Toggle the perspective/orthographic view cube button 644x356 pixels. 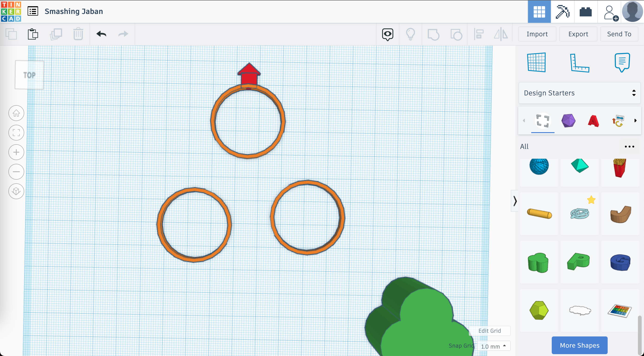[x=16, y=191]
